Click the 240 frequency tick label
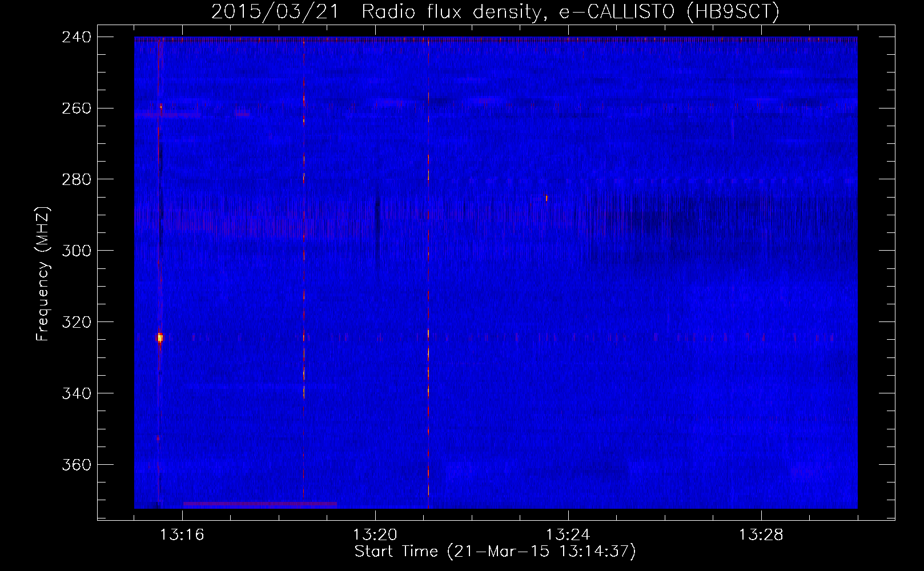The image size is (924, 571). tap(77, 37)
